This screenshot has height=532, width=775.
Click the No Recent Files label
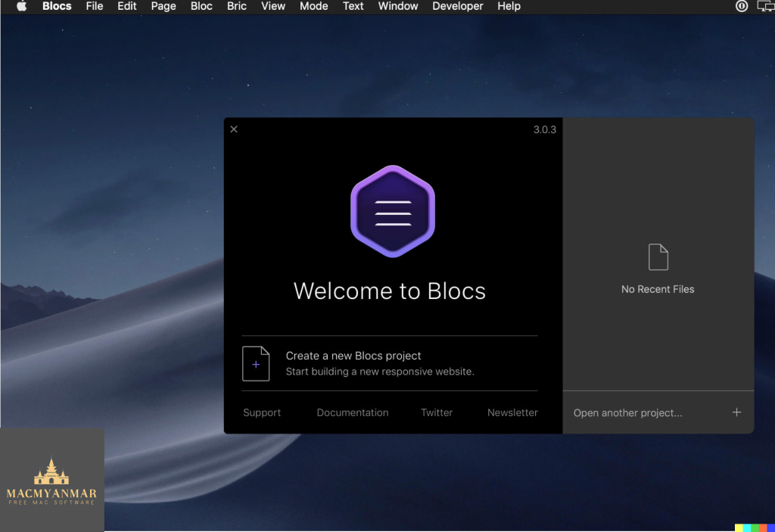click(x=658, y=289)
